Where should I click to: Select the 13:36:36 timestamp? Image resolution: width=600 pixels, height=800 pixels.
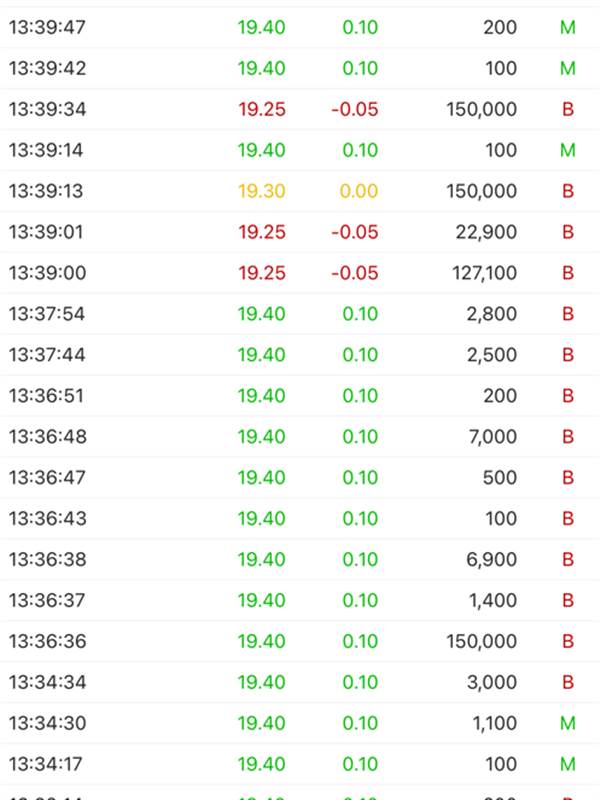pos(48,642)
